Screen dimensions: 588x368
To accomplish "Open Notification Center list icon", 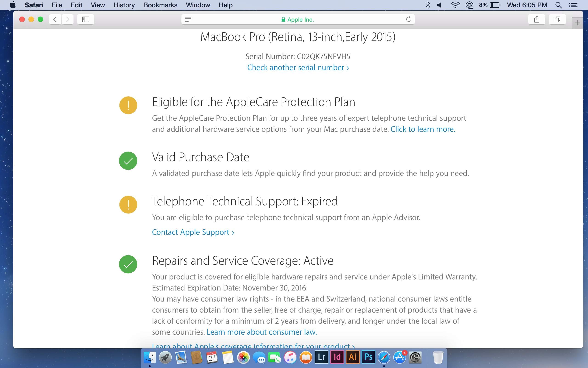I will (573, 5).
